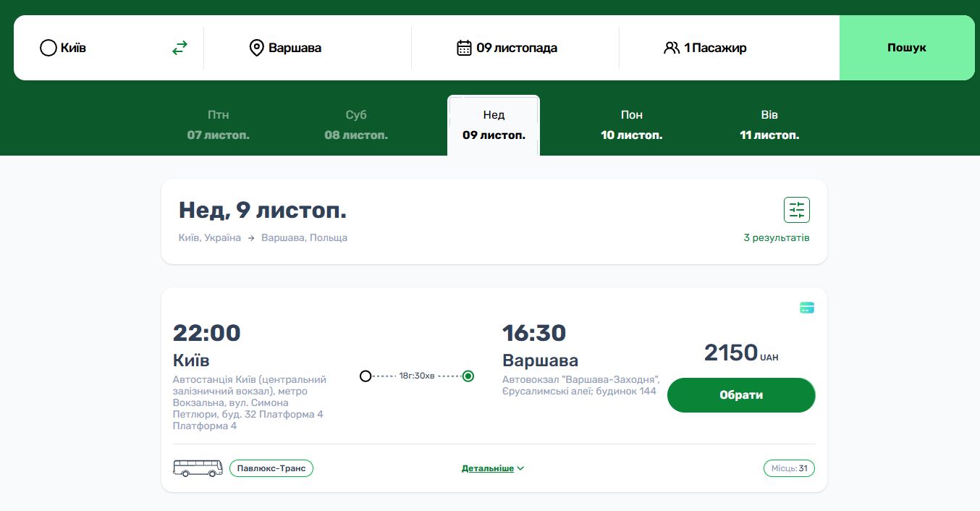Choose the 2150 UAH trip with Обрати
Image resolution: width=980 pixels, height=511 pixels.
coord(740,395)
